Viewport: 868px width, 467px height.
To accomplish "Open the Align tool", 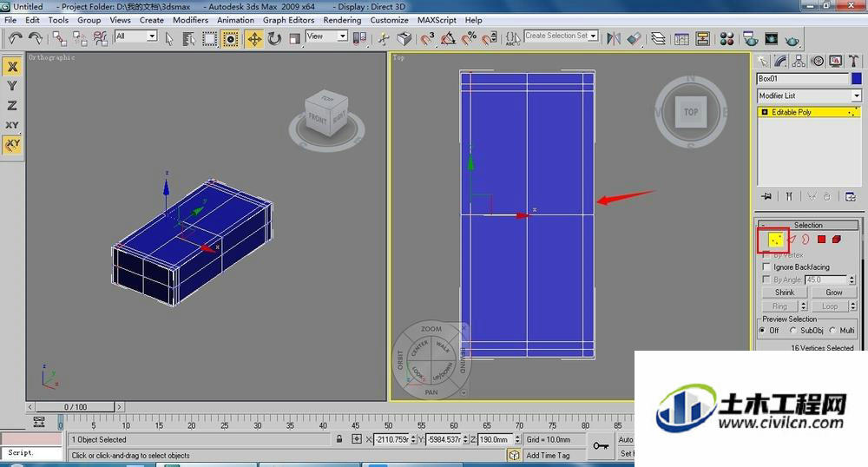I will pyautogui.click(x=634, y=38).
